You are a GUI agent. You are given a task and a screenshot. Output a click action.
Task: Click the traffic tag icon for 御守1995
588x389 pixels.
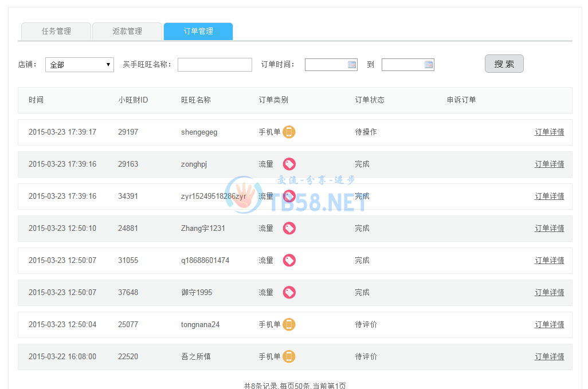point(289,293)
